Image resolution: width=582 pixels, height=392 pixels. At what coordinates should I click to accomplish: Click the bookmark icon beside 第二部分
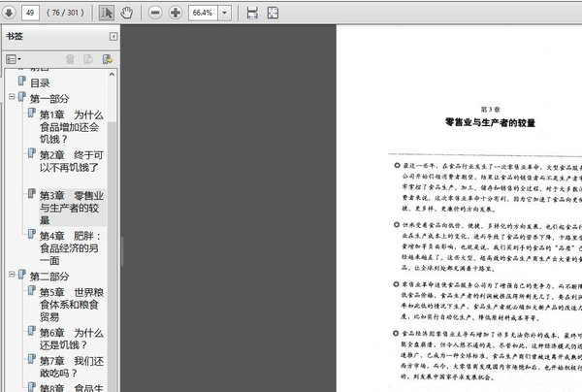(x=22, y=275)
